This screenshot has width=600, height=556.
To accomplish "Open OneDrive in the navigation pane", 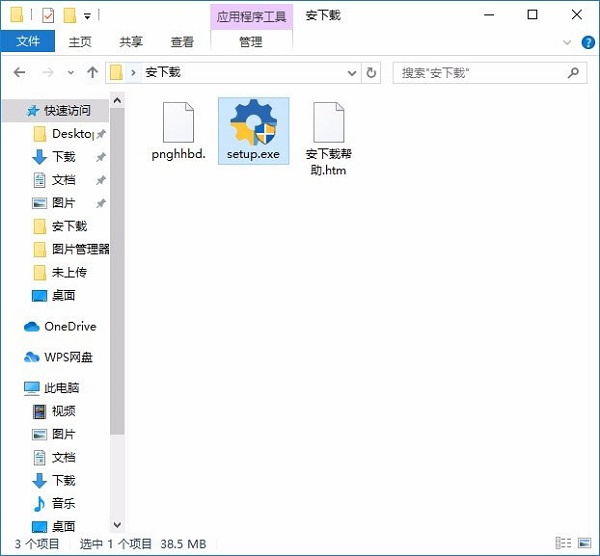I will [69, 326].
